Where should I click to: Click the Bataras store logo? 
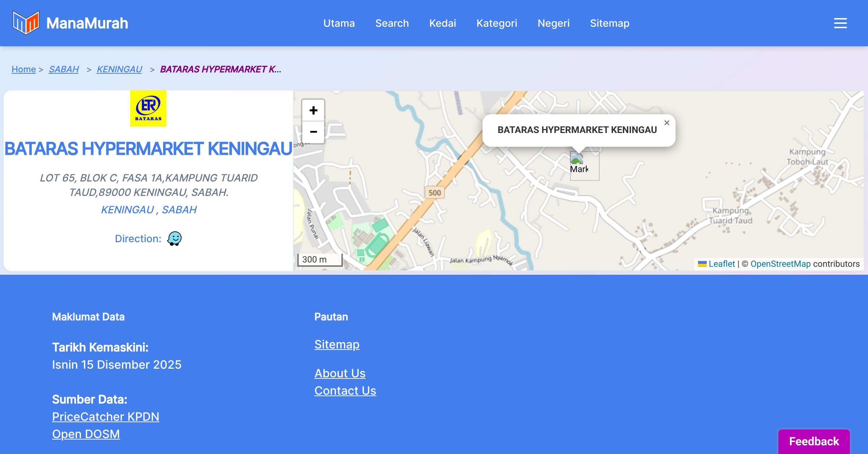tap(148, 108)
